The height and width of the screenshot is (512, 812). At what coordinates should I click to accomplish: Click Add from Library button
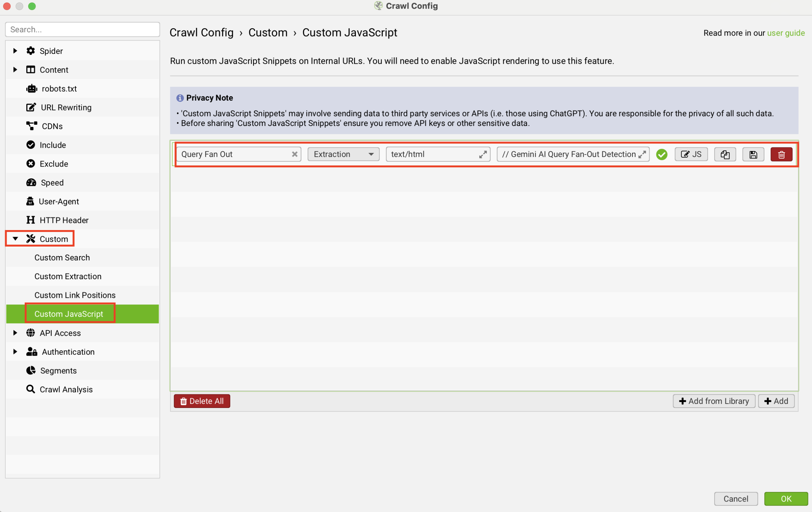(x=714, y=401)
